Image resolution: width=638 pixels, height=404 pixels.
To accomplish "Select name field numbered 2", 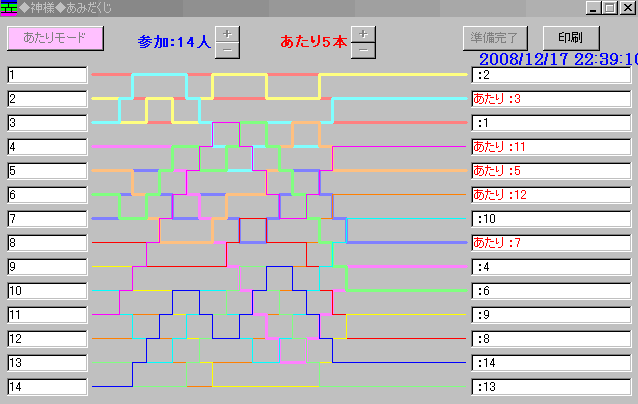I will (x=47, y=99).
